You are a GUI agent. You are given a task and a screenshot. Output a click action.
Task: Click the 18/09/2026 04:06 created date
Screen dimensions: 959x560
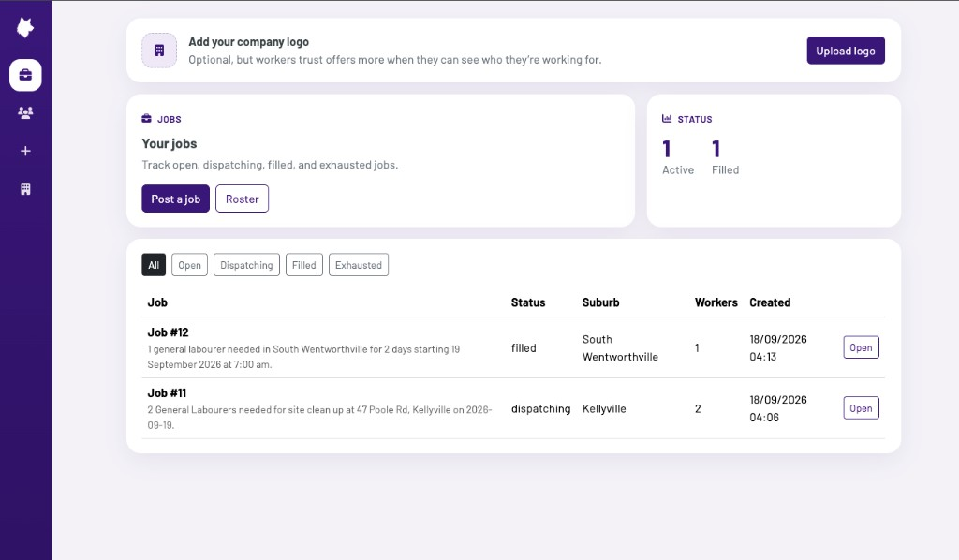coord(778,408)
